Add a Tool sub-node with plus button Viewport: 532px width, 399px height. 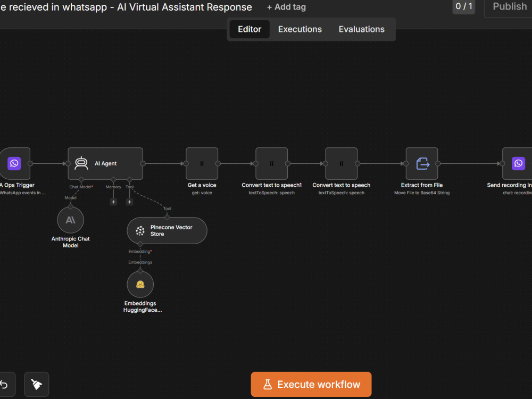pos(129,202)
